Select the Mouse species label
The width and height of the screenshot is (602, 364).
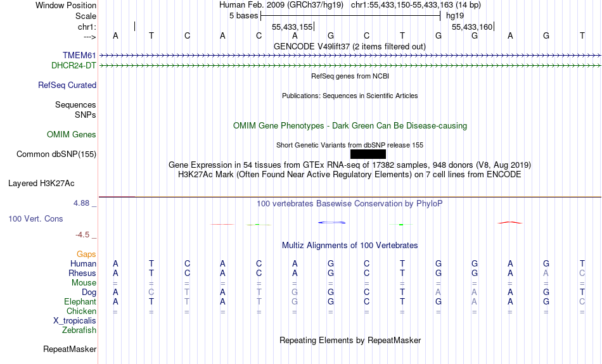[84, 283]
